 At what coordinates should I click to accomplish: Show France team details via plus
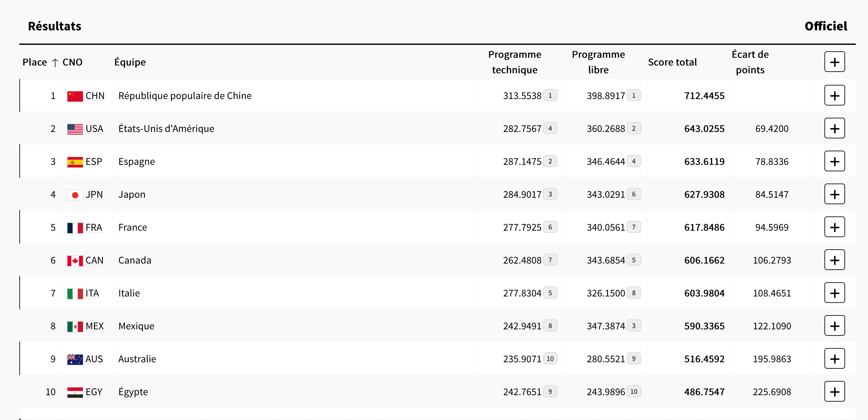tap(834, 227)
